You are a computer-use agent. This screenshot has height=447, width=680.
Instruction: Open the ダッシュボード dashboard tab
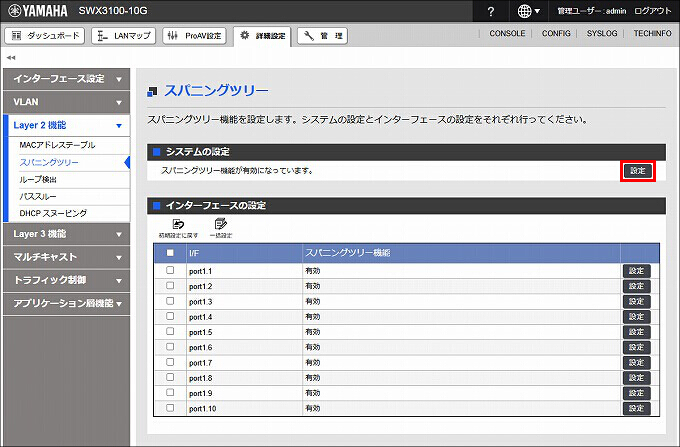46,36
